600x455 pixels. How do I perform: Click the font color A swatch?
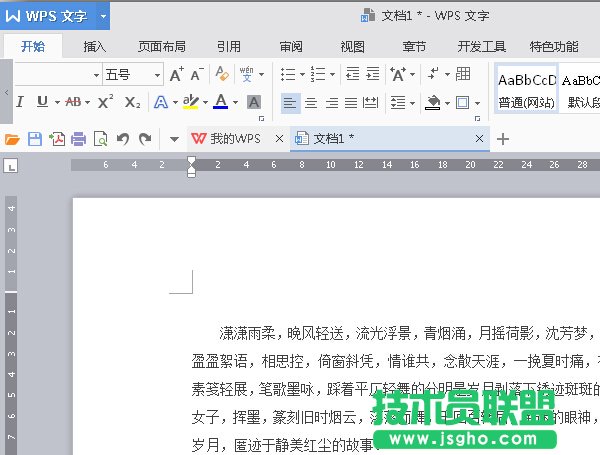click(219, 102)
